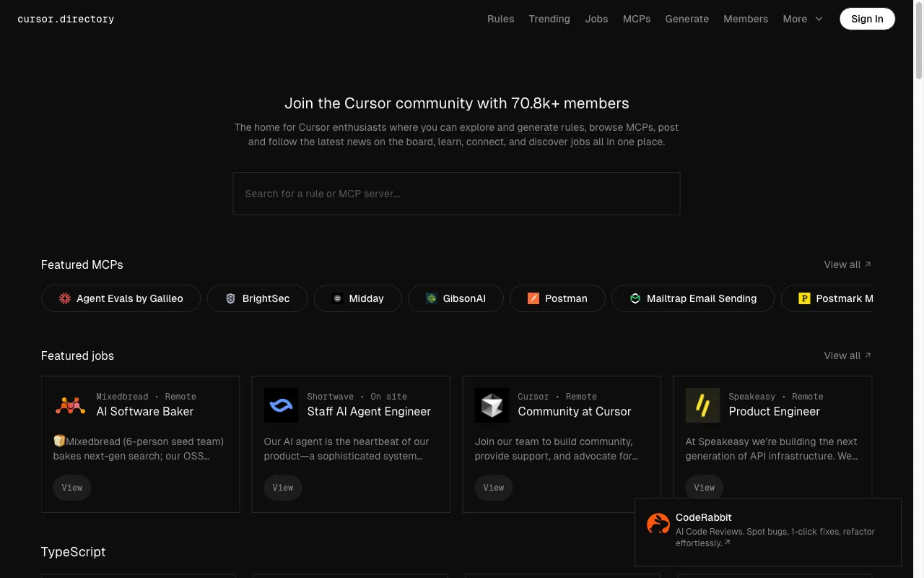Click the CodeRabbit rabbit logo
Image resolution: width=924 pixels, height=578 pixels.
pyautogui.click(x=658, y=524)
